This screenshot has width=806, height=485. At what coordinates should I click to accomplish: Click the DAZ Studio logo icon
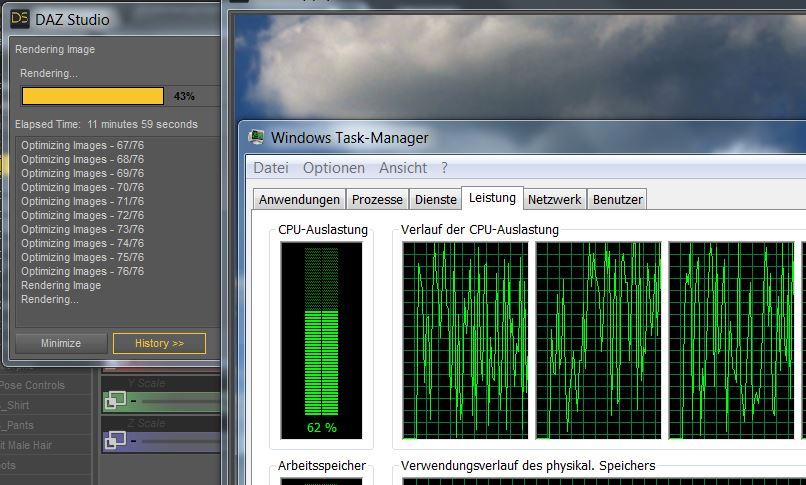coord(20,19)
